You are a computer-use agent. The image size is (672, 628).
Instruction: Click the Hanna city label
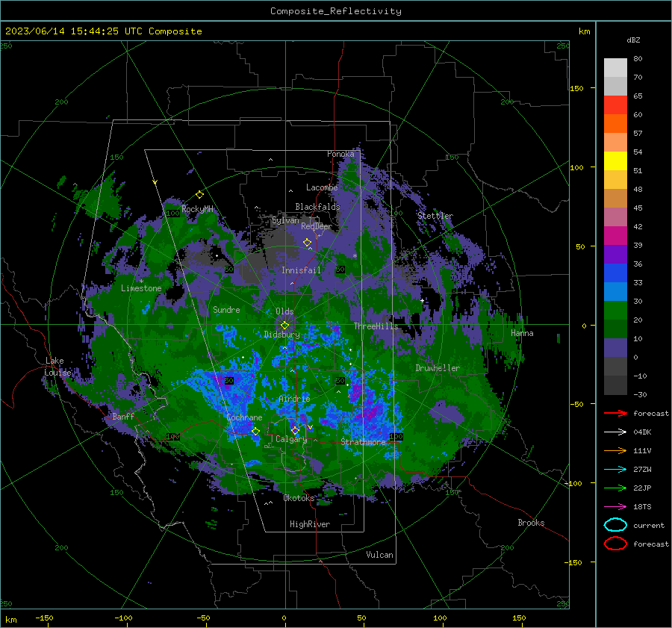click(522, 333)
